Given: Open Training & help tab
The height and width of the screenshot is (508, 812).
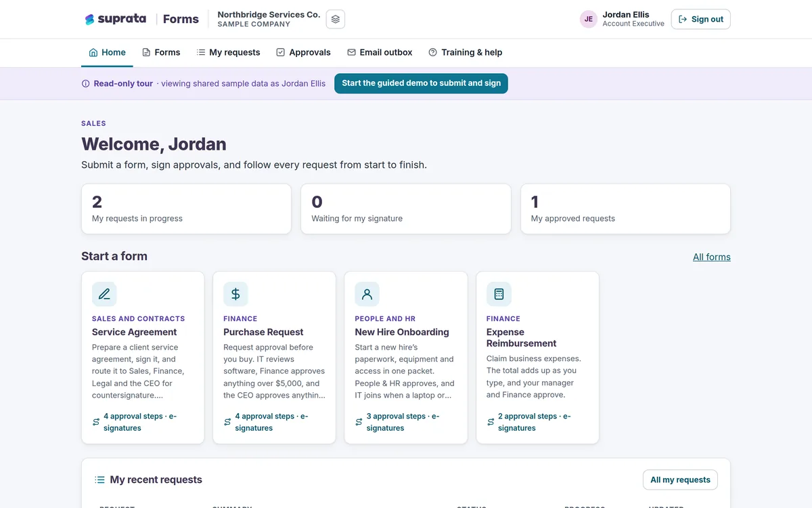Looking at the screenshot, I should point(465,52).
